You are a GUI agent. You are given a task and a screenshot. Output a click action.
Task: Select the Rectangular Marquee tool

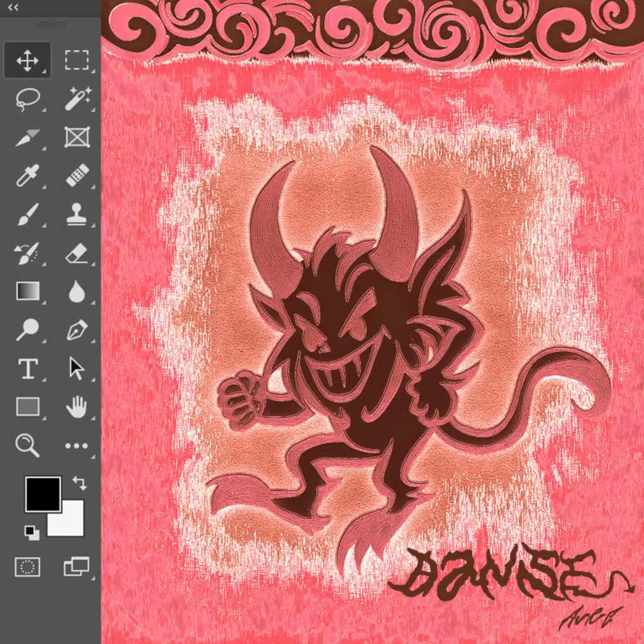pyautogui.click(x=77, y=61)
